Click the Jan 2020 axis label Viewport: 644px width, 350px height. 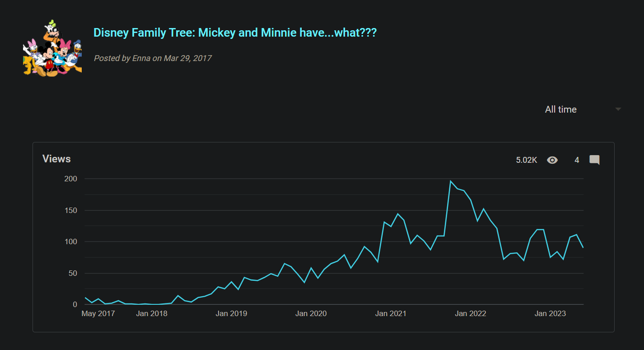(311, 313)
